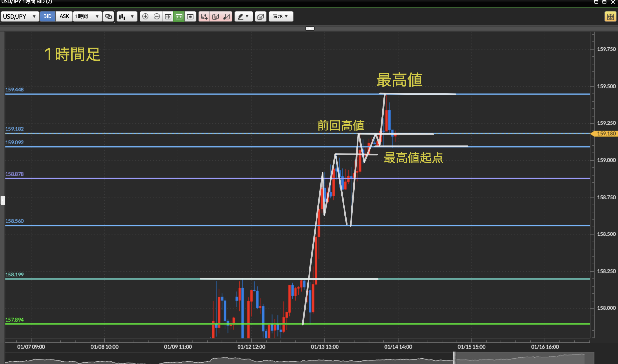This screenshot has width=618, height=364.
Task: Click the scroll-to-latest arrow icon
Action: pyautogui.click(x=190, y=16)
